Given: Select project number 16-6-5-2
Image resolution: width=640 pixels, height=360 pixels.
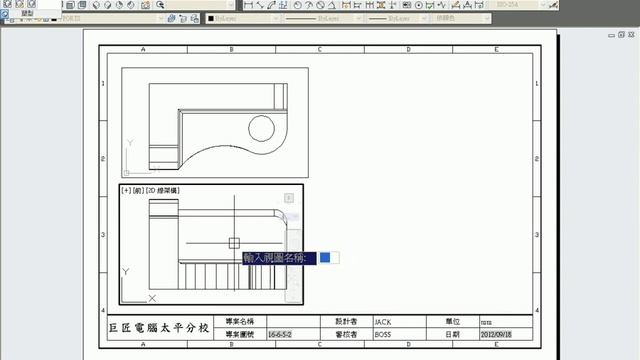Looking at the screenshot, I should click(x=280, y=334).
